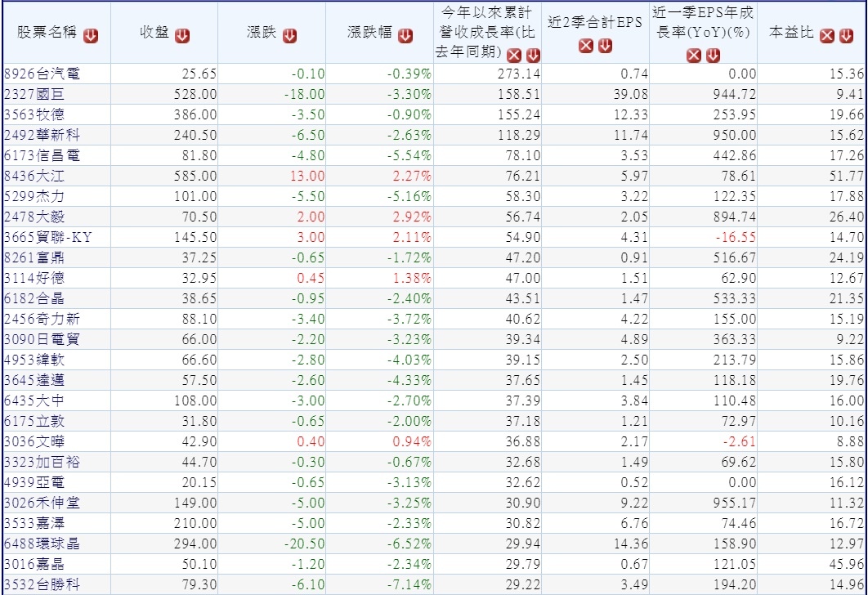Select 文曄 P/E ratio 8.88
The height and width of the screenshot is (595, 868).
tap(850, 441)
